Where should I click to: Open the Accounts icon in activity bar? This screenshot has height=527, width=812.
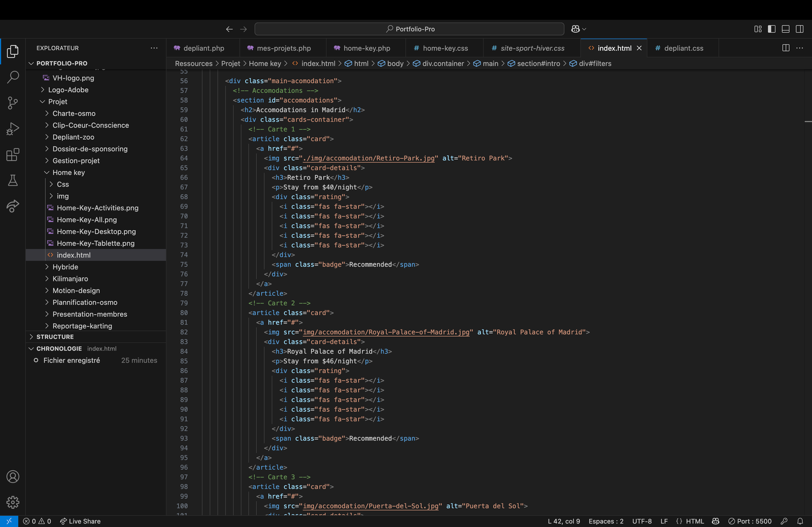tap(13, 477)
